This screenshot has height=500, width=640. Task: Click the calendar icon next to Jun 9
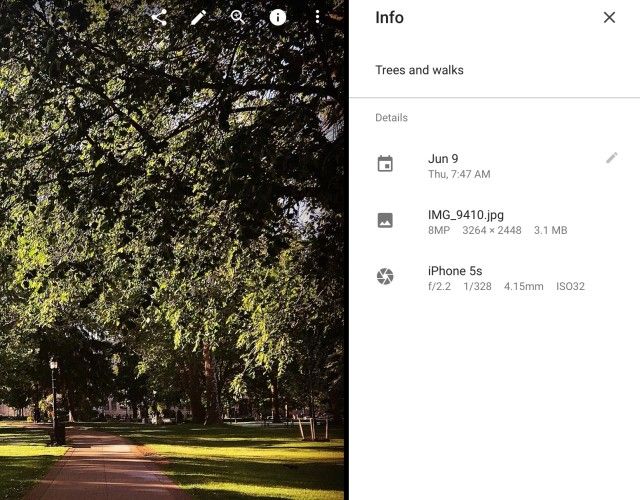[x=385, y=164]
